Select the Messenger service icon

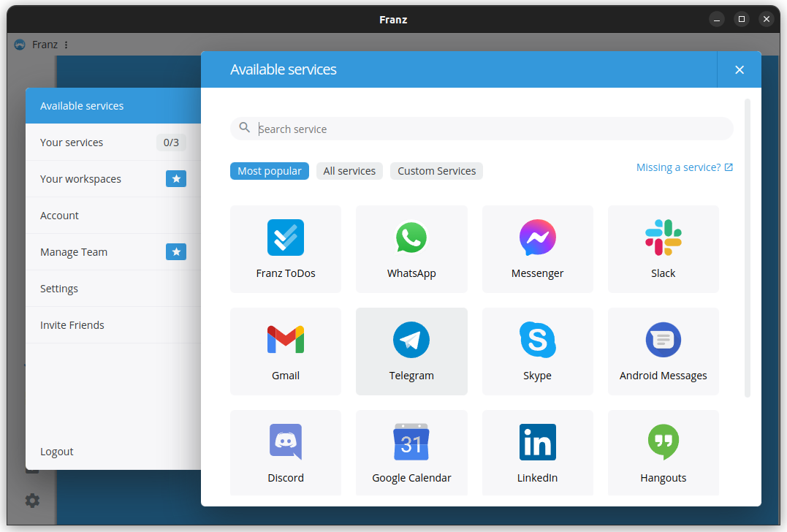point(537,237)
